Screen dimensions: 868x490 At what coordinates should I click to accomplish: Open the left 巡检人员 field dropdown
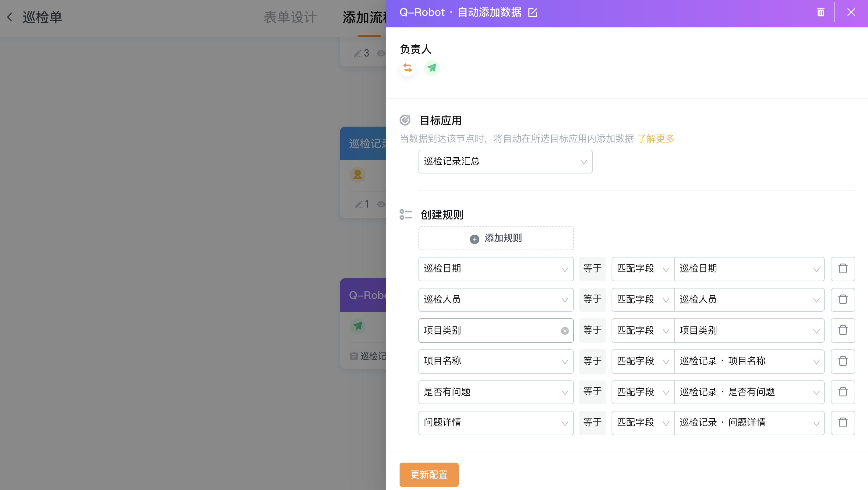(496, 299)
